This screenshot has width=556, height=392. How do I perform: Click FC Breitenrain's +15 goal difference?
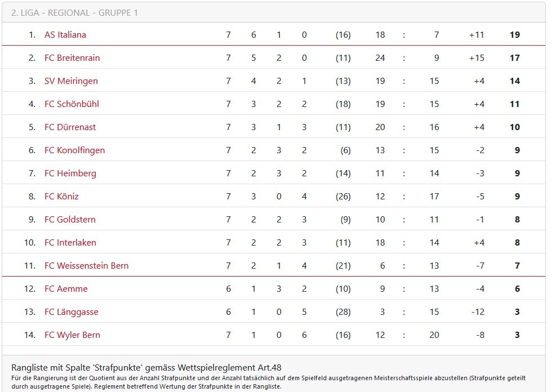click(x=476, y=58)
